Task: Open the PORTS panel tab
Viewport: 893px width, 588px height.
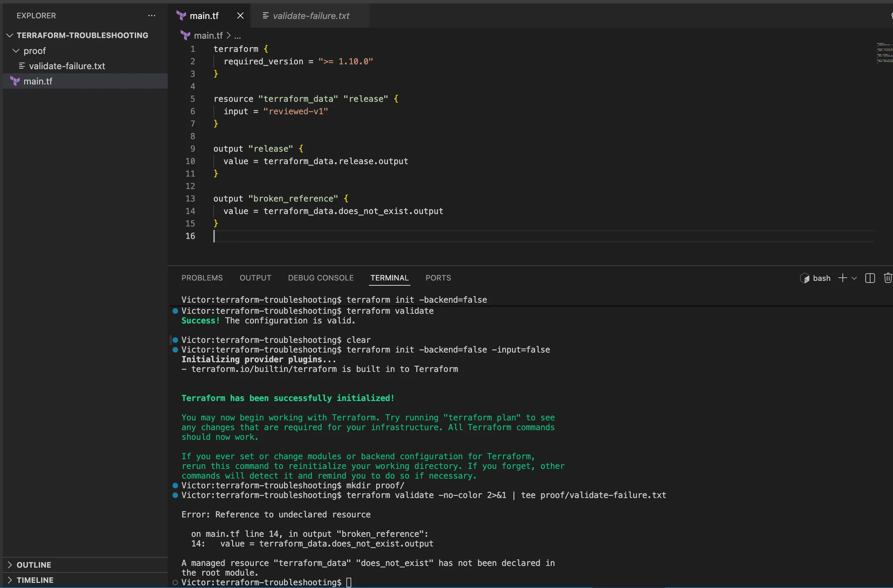Action: (438, 278)
